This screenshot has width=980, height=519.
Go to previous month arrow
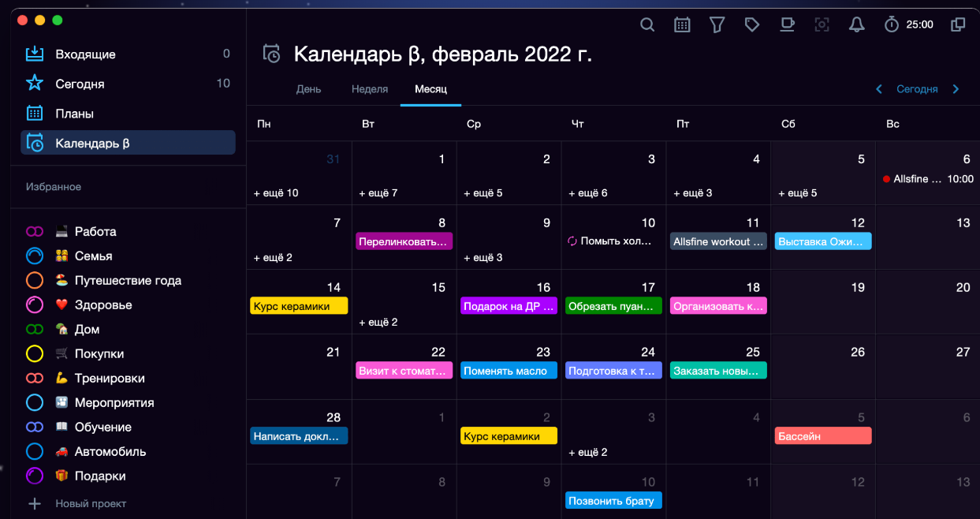[x=879, y=89]
